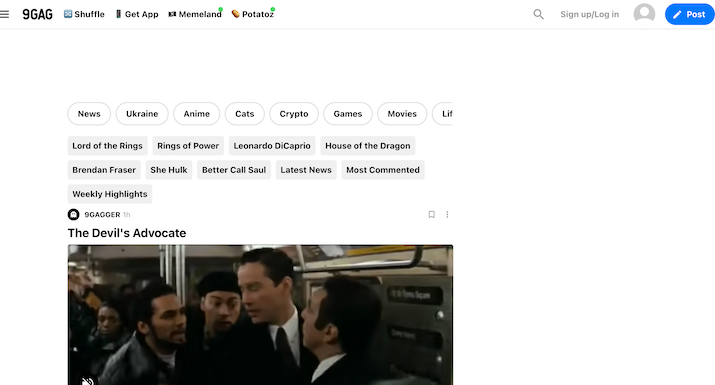This screenshot has height=385, width=715.
Task: Select the Anime category pill
Action: pyautogui.click(x=197, y=114)
